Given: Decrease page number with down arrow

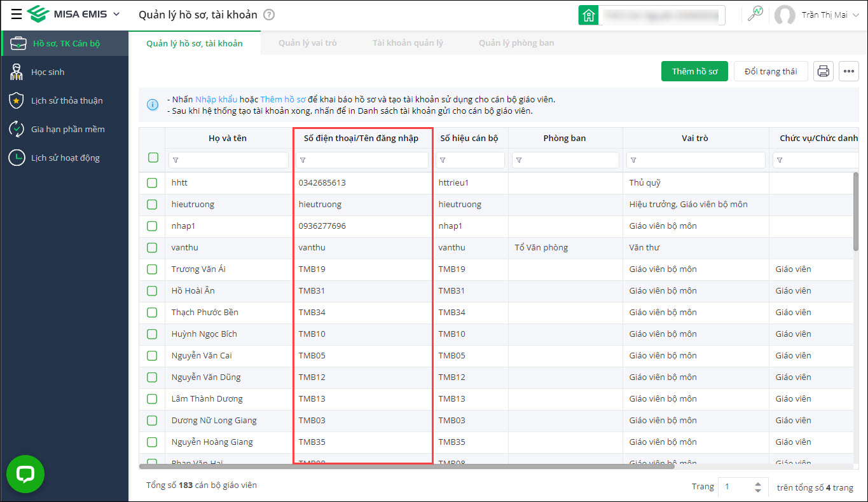Looking at the screenshot, I should tap(757, 491).
